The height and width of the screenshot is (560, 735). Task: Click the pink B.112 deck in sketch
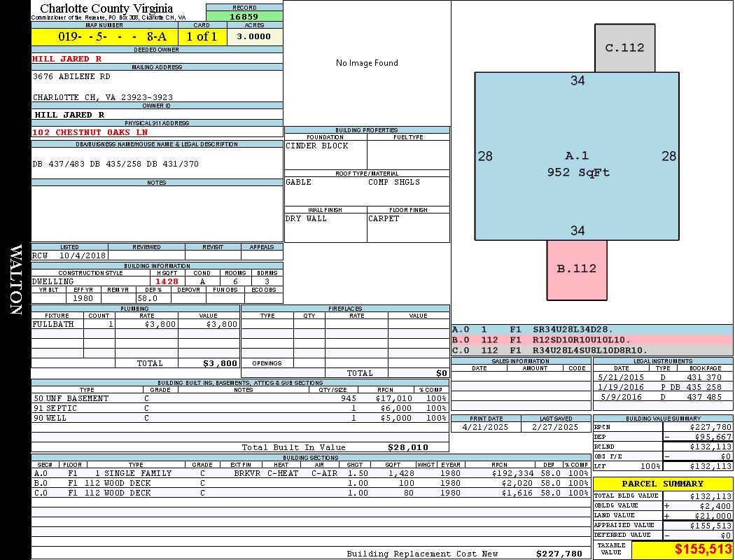(x=577, y=270)
